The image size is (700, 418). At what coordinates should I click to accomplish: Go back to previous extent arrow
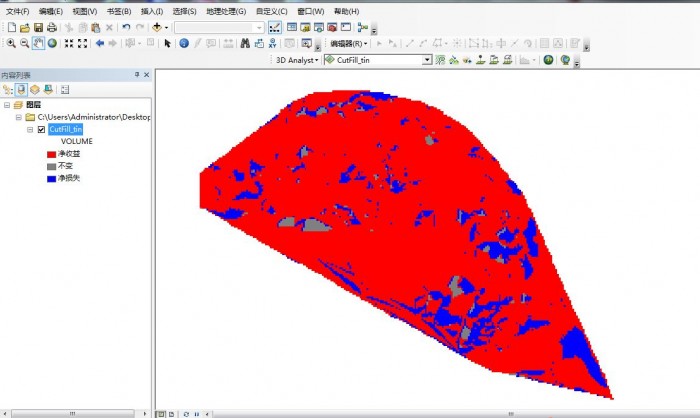[99, 43]
